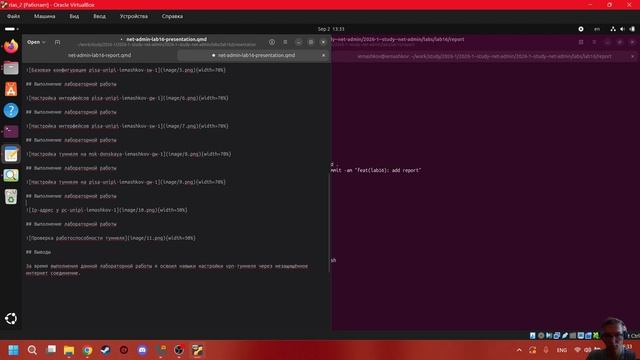Open the ENG language indicator in the taskbar
Viewport: 640px width, 360px height.
(x=562, y=350)
